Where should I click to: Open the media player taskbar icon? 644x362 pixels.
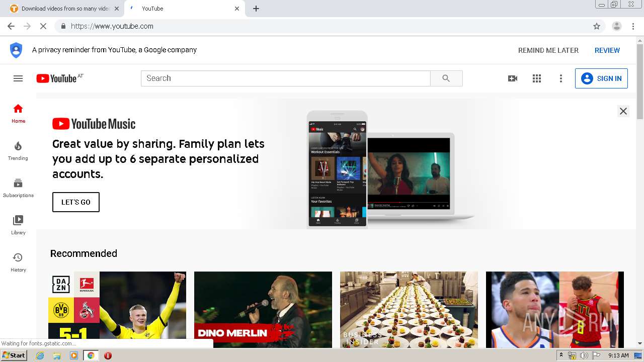74,355
